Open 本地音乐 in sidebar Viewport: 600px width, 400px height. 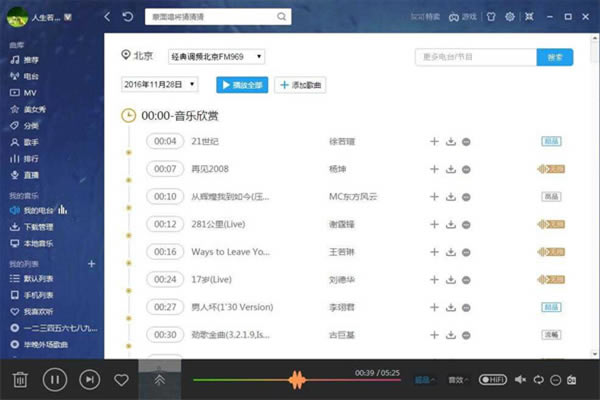31,243
